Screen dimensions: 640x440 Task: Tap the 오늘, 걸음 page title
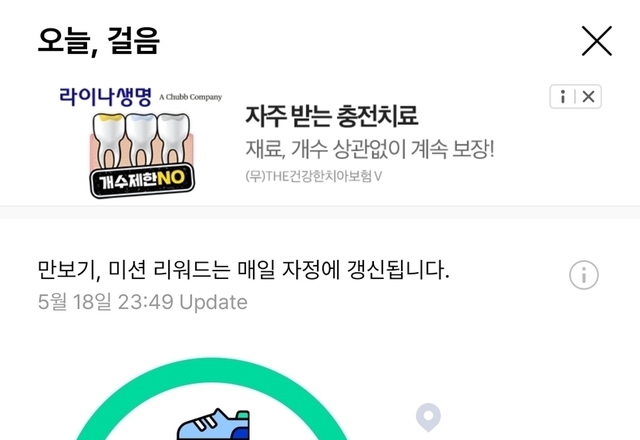click(98, 41)
